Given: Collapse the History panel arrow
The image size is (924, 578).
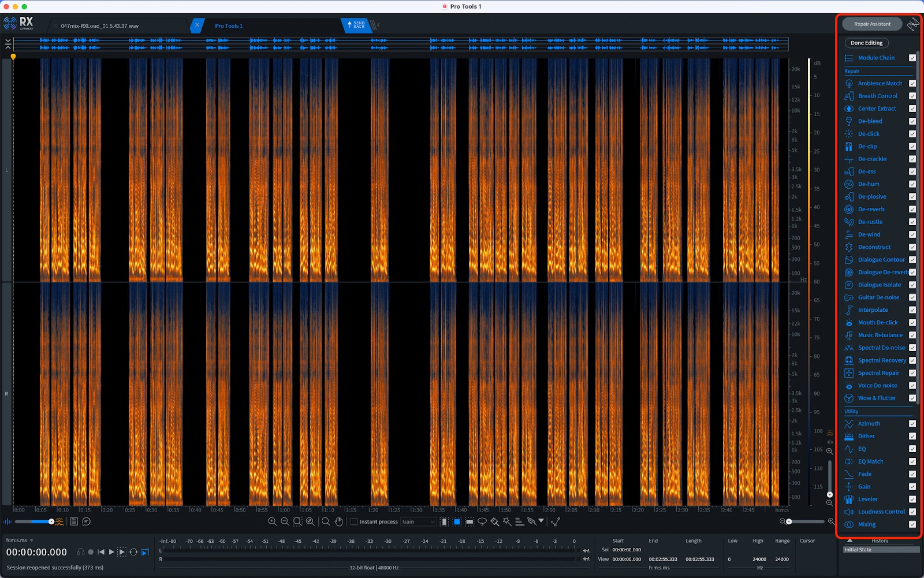Looking at the screenshot, I should 850,541.
